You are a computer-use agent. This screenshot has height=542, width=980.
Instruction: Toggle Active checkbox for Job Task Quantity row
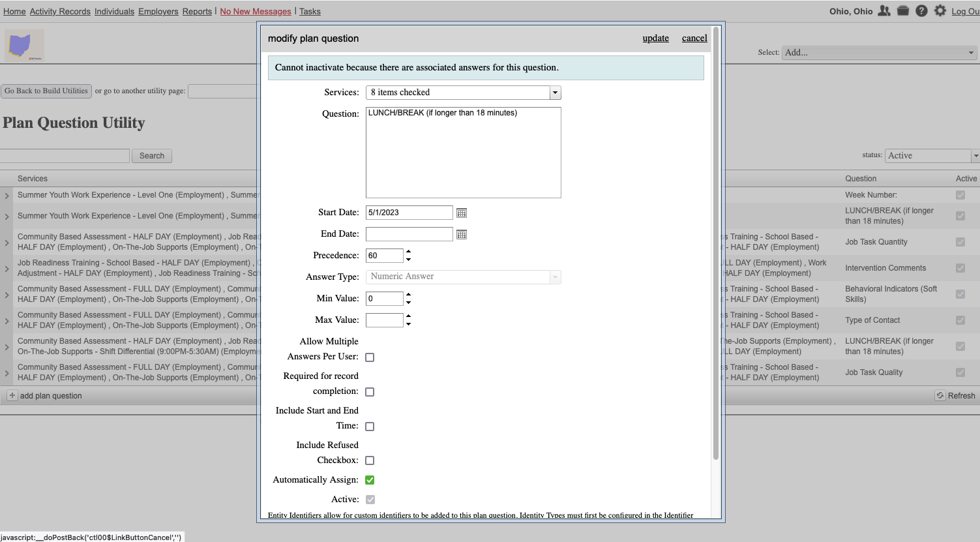(x=960, y=242)
